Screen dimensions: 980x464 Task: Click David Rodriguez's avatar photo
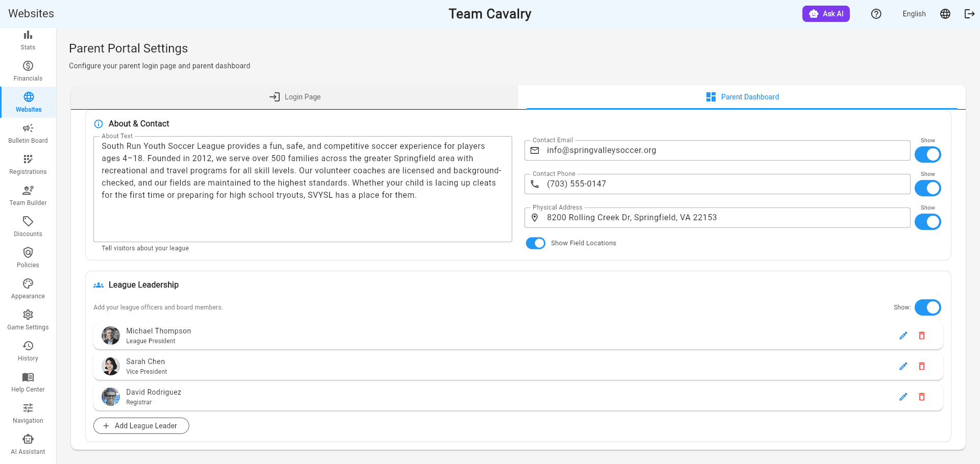111,397
